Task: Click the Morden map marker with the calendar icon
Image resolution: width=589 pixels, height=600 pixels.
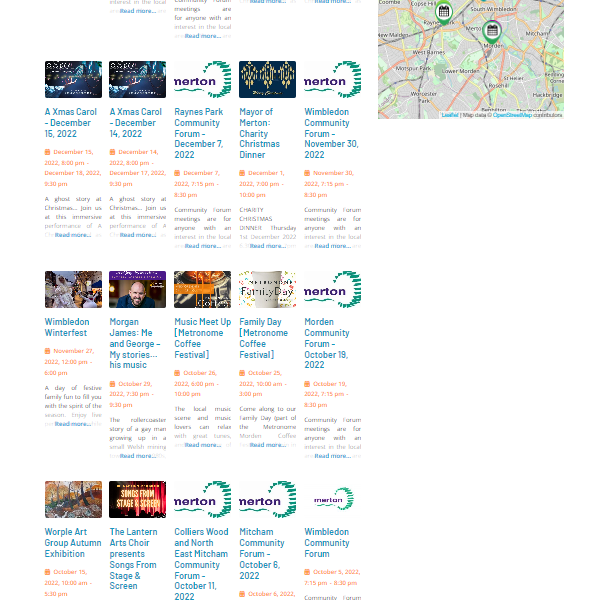Action: pos(492,31)
